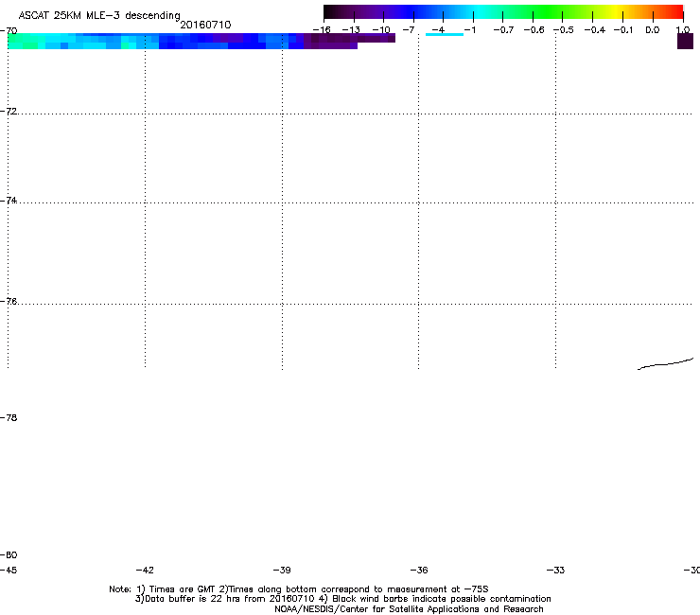Click the "-33" longitude axis label
Viewport: 700px width, 615px height.
pyautogui.click(x=555, y=570)
